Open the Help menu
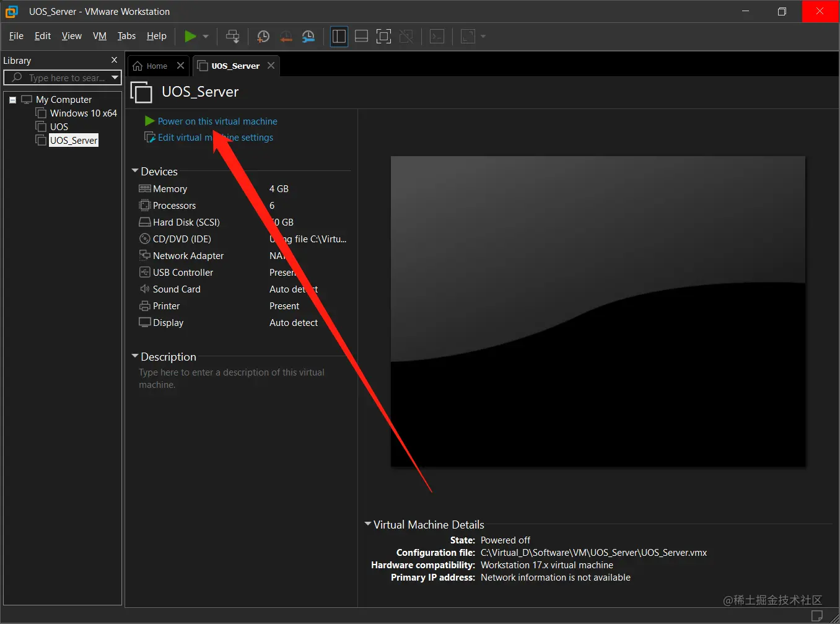This screenshot has width=840, height=624. click(x=157, y=36)
